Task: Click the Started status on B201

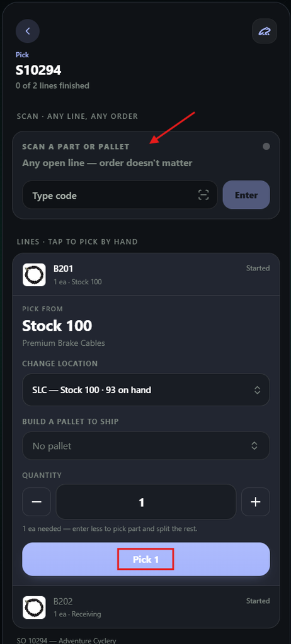Action: point(258,268)
